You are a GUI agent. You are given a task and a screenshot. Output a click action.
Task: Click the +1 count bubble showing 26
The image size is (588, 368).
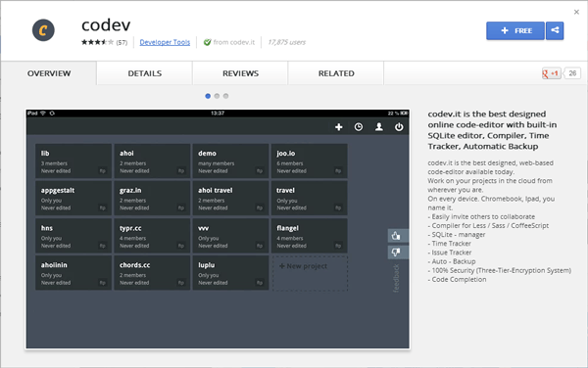click(x=572, y=73)
